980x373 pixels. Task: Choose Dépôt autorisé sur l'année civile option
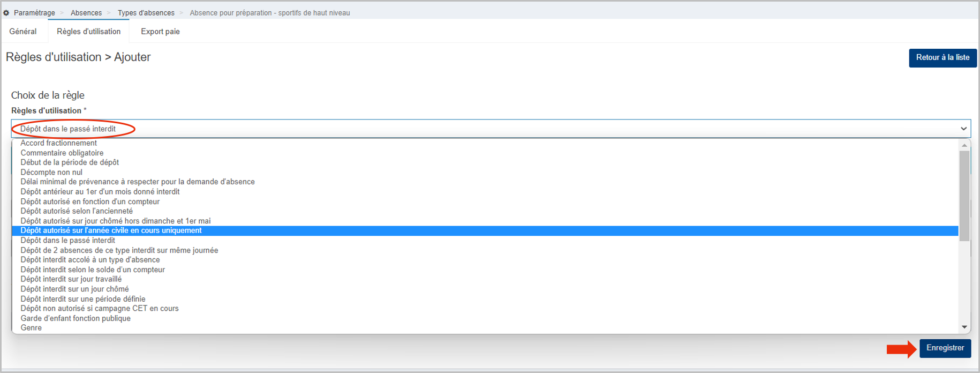tap(485, 230)
